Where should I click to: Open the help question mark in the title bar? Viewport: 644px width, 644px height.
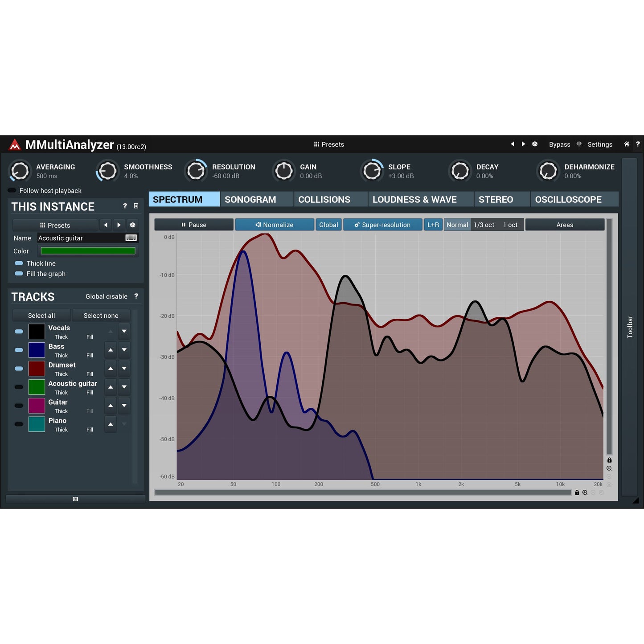638,144
